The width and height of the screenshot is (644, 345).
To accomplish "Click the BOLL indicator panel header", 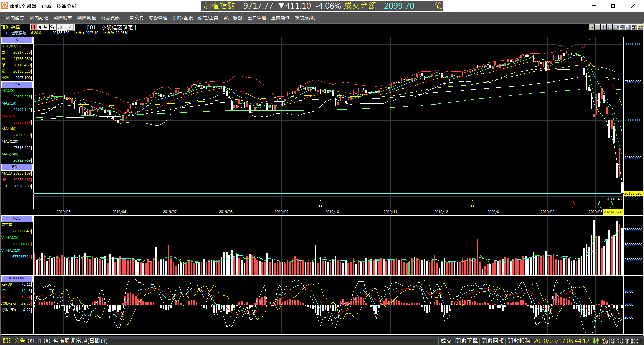I will [x=17, y=167].
